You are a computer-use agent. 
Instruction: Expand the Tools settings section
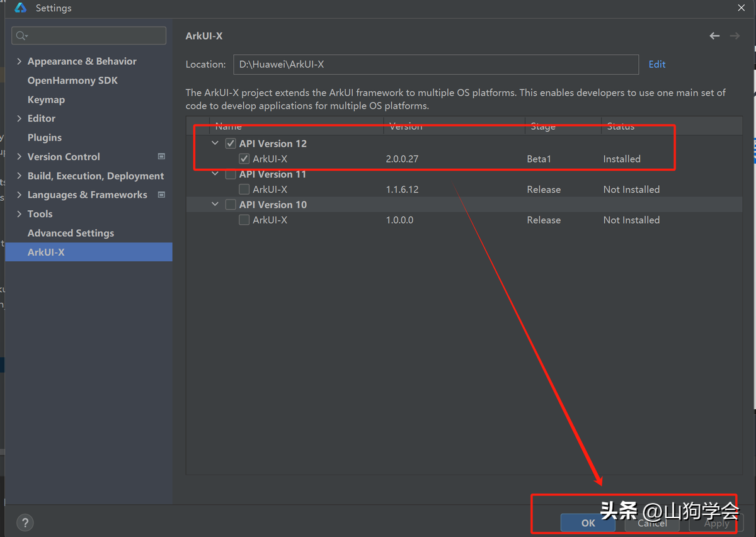point(20,214)
